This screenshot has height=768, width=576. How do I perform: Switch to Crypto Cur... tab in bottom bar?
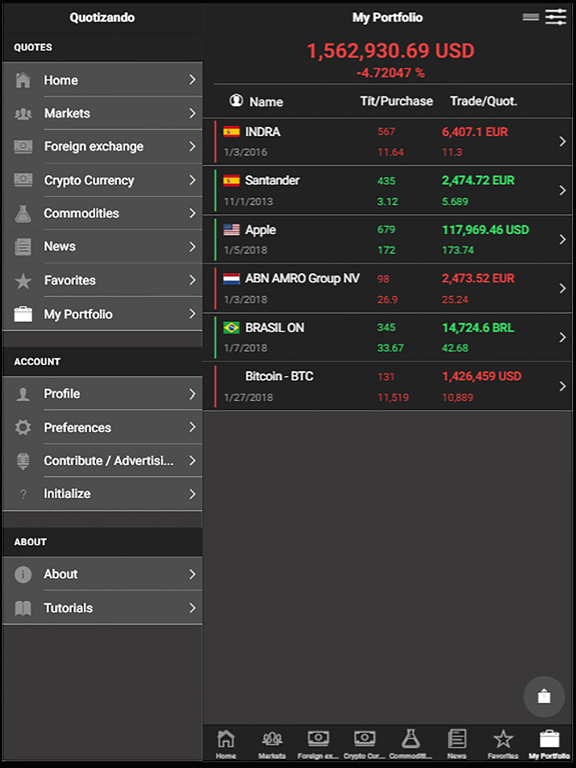[364, 745]
